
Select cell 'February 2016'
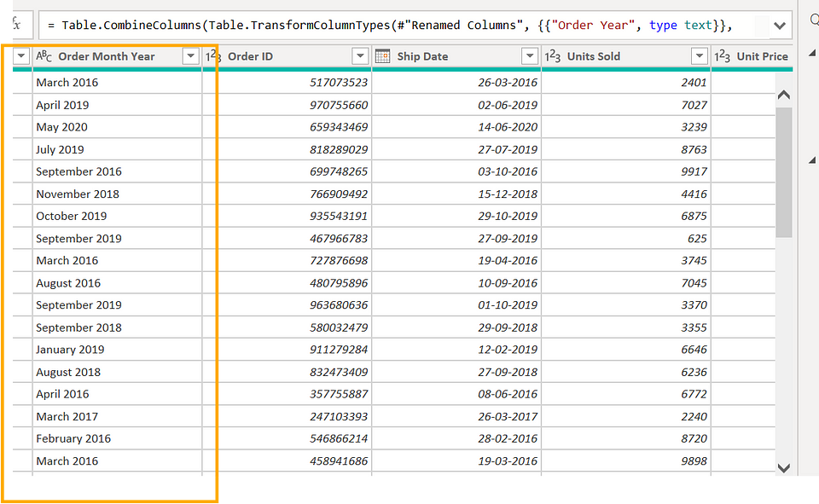tap(118, 438)
